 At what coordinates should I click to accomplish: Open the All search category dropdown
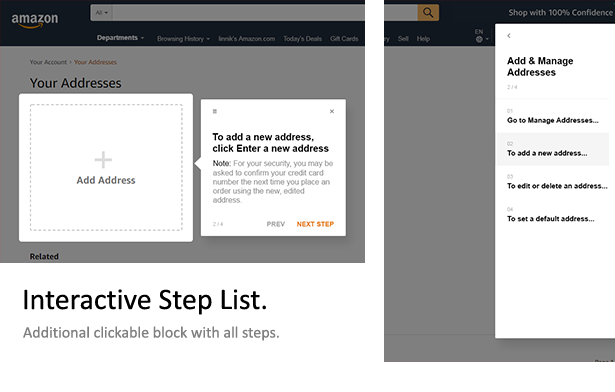click(x=102, y=13)
